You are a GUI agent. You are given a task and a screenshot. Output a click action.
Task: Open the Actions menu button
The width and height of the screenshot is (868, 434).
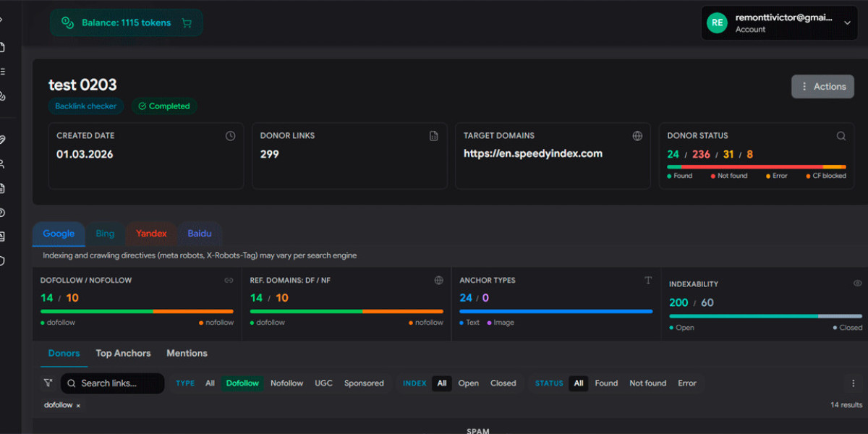click(822, 86)
